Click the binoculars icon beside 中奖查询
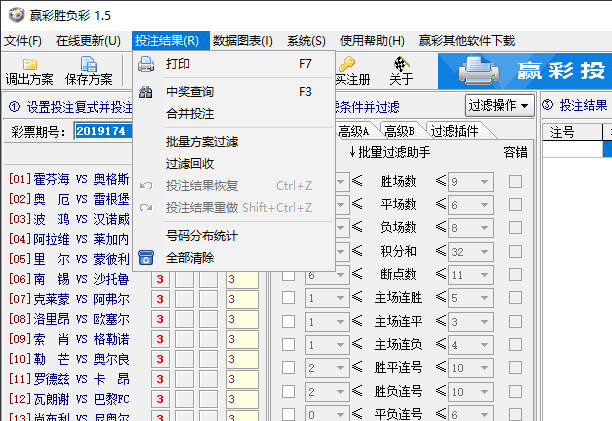Screen dimensions: 612x421 click(146, 92)
